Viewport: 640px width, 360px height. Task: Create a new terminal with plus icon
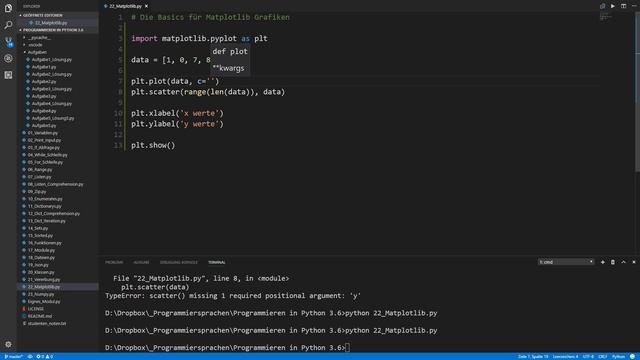602,262
